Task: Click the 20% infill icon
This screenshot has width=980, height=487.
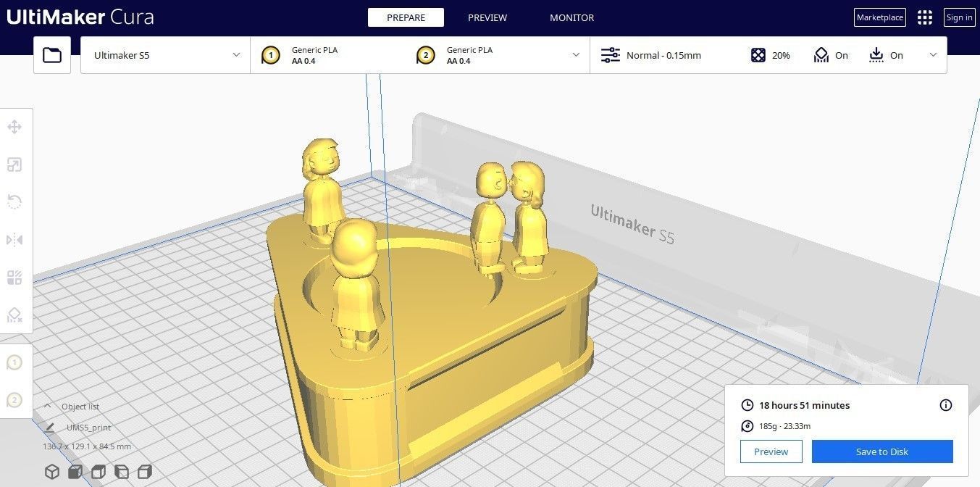Action: tap(758, 55)
